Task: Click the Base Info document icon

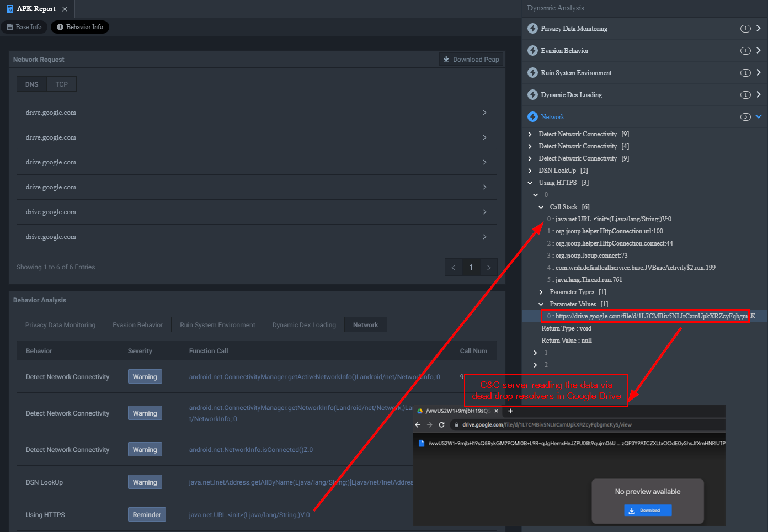Action: (x=10, y=27)
